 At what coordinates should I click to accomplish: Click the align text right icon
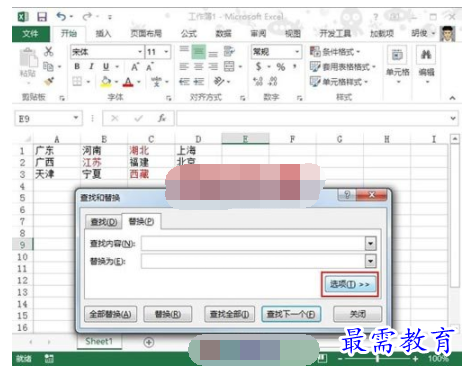(x=213, y=67)
